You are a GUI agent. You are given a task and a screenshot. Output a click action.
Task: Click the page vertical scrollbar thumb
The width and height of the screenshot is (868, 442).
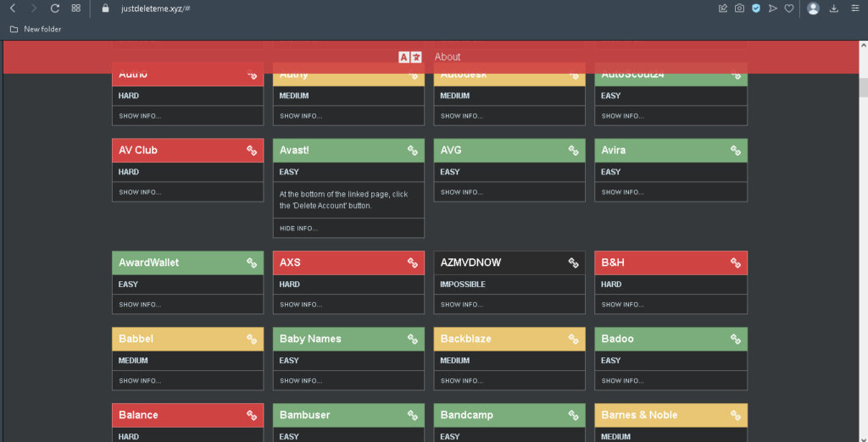coord(863,87)
